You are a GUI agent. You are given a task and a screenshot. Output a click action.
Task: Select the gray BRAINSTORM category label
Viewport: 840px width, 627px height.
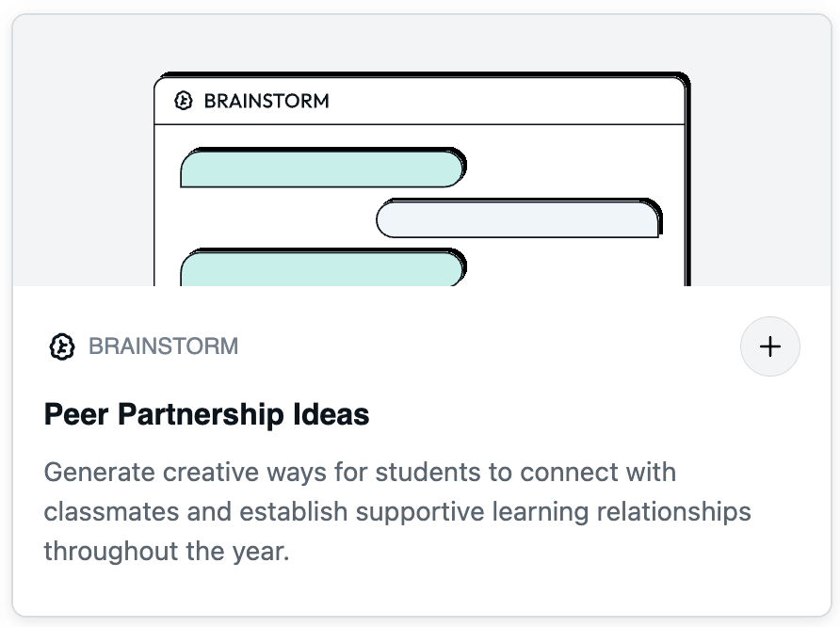pos(164,346)
